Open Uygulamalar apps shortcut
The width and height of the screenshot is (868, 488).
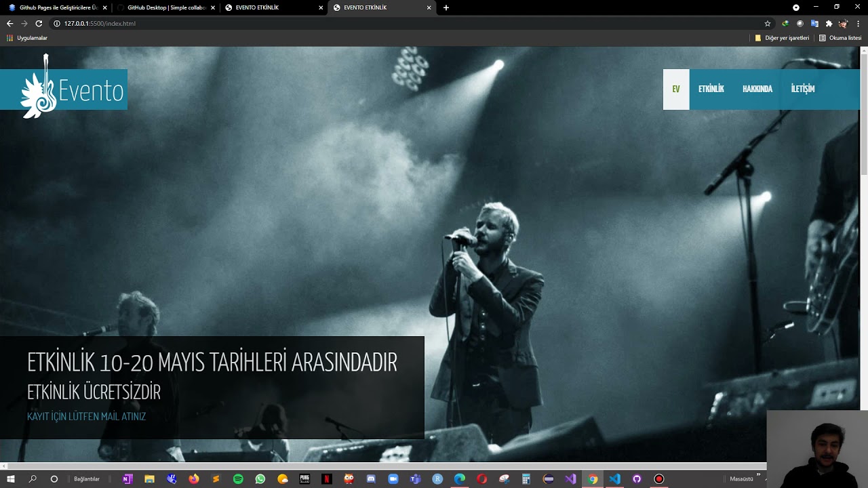[27, 38]
